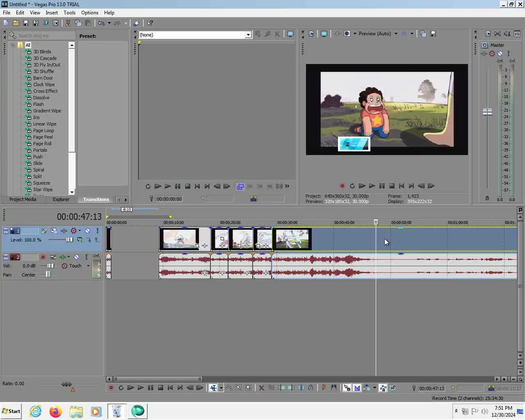525x420 pixels.
Task: Open the File menu
Action: pos(7,13)
